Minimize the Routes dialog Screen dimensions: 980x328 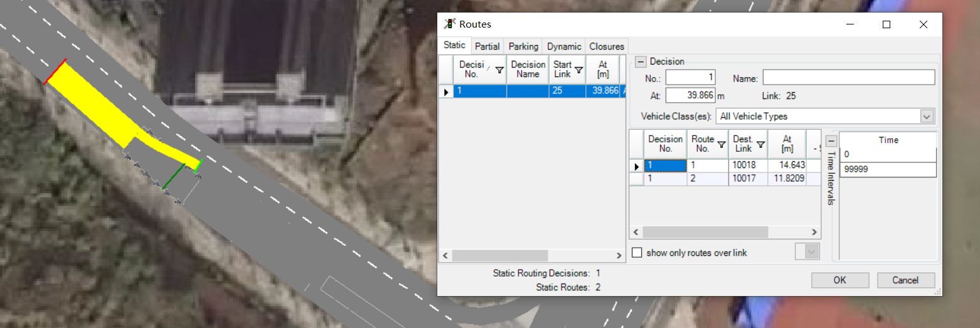tap(850, 24)
